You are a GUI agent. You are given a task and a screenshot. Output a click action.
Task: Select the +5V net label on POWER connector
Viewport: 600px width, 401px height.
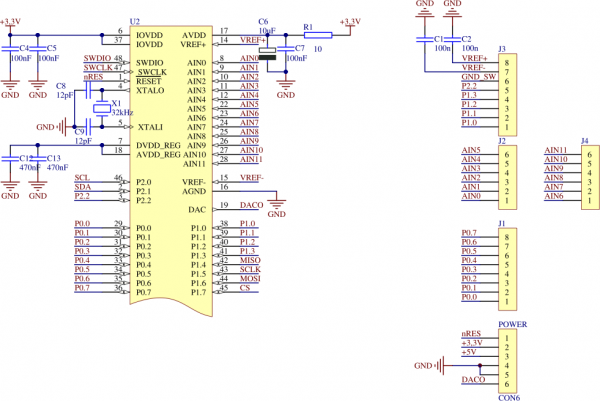(x=469, y=353)
